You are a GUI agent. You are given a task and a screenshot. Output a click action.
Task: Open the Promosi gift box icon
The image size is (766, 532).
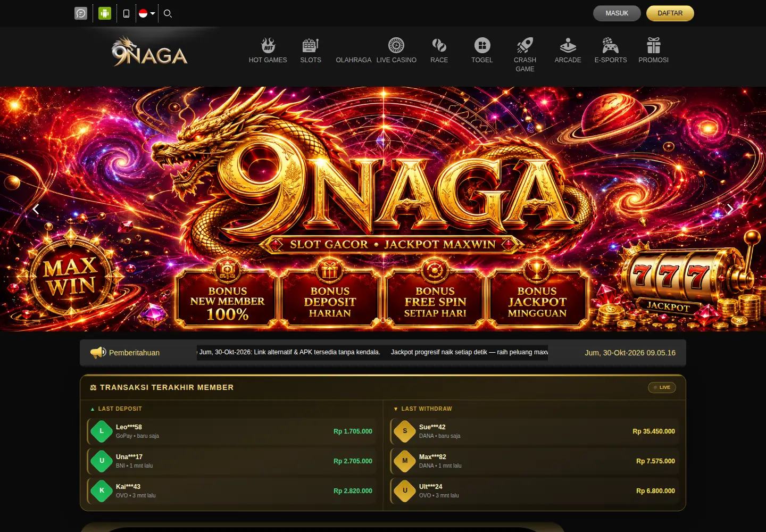coord(654,45)
